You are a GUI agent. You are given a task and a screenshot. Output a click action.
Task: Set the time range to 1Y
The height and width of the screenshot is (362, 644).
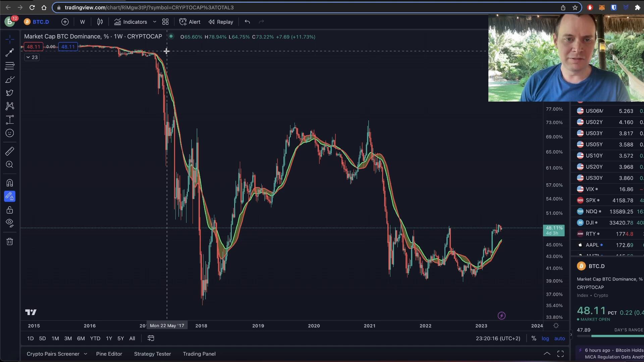[109, 339]
